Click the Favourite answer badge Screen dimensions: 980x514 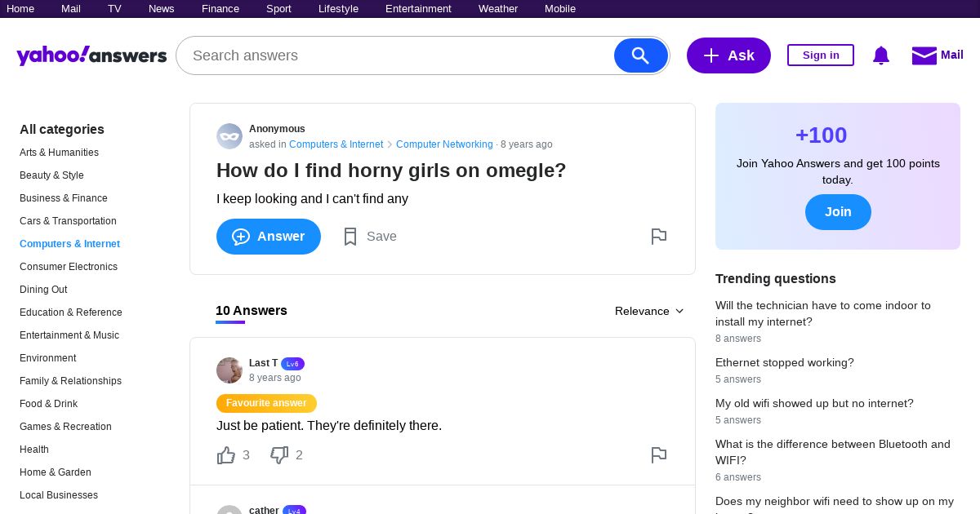click(266, 403)
